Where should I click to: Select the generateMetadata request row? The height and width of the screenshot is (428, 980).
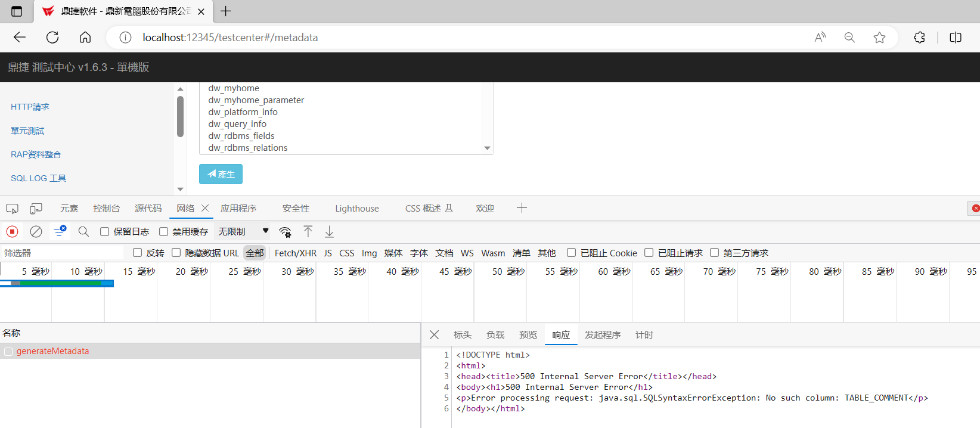coord(52,351)
